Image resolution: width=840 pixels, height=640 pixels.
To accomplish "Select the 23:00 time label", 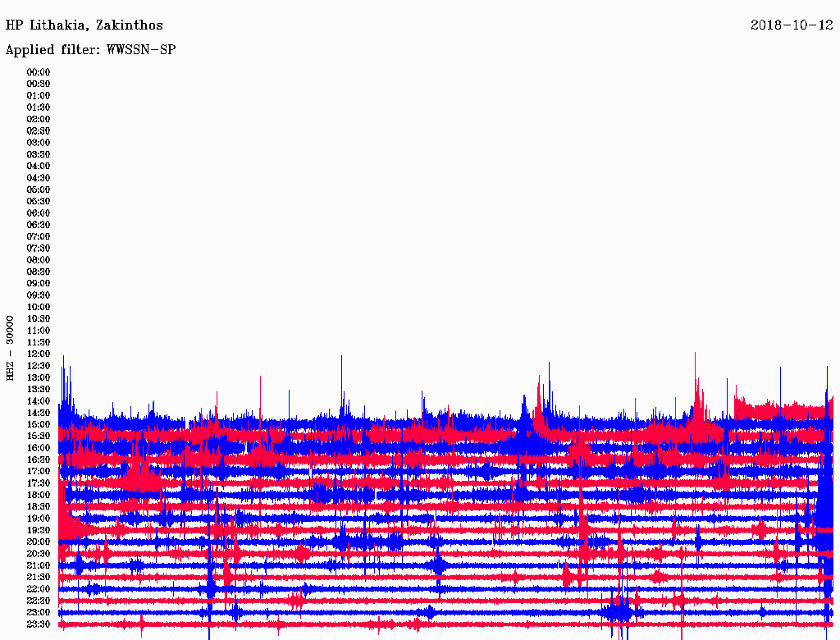I will [39, 612].
